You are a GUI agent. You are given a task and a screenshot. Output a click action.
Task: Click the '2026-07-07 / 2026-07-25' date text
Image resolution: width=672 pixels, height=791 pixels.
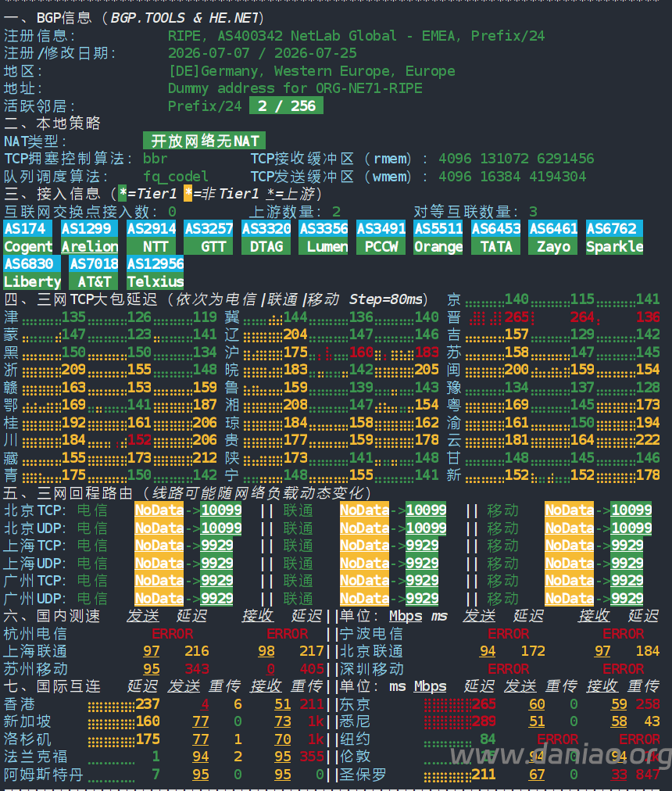(x=263, y=53)
